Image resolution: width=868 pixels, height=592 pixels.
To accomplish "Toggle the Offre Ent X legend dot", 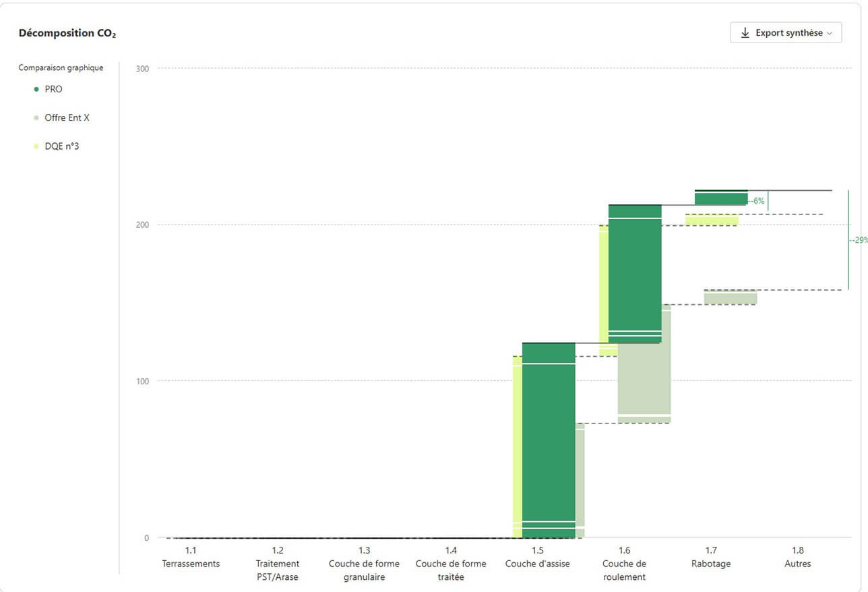I will click(36, 118).
